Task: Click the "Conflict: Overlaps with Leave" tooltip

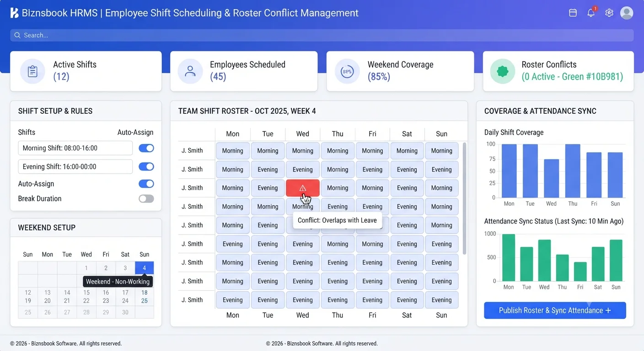Action: [337, 220]
